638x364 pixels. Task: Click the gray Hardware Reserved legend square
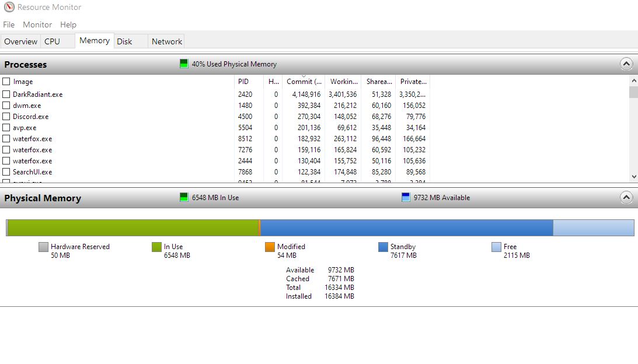point(43,247)
